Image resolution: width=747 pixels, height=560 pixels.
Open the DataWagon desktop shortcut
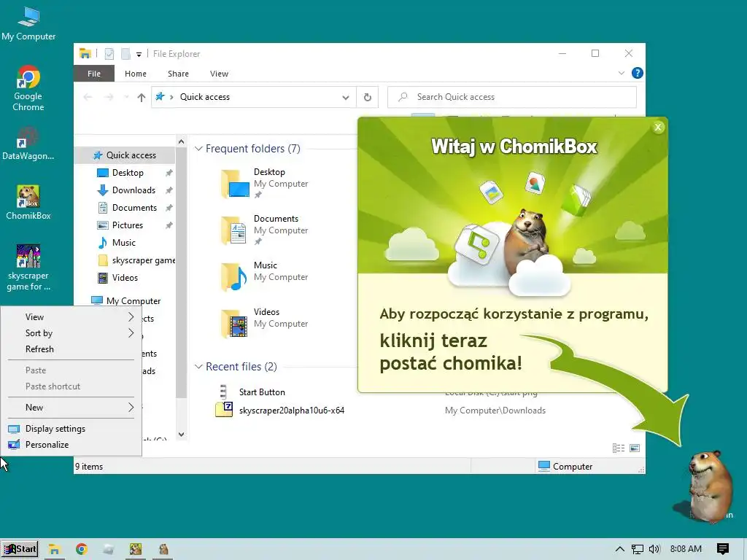[x=28, y=144]
